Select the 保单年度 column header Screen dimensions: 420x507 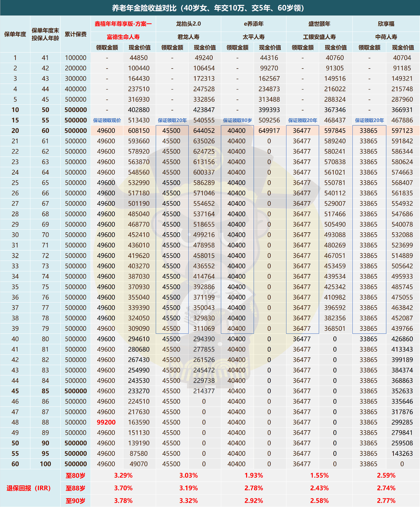tap(15, 34)
